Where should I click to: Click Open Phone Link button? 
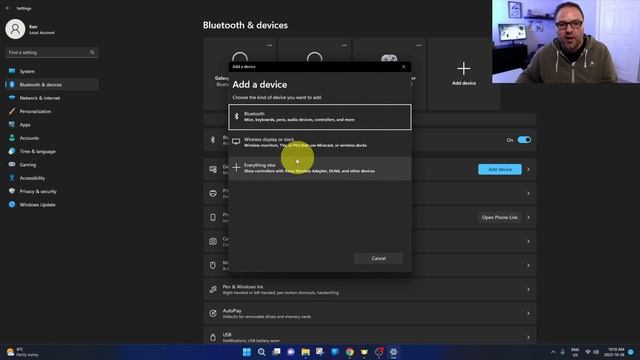pos(499,218)
